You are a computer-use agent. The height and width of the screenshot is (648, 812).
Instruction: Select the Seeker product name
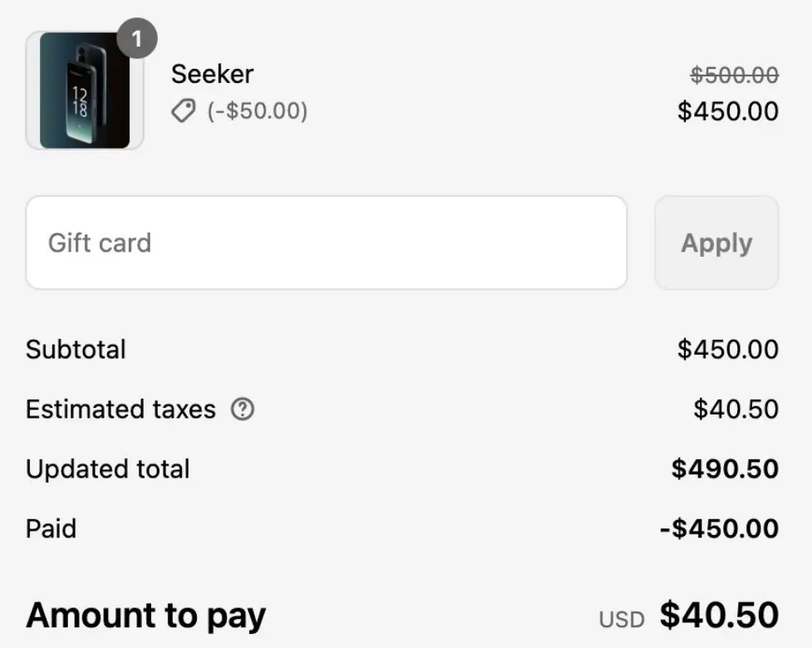[x=213, y=74]
